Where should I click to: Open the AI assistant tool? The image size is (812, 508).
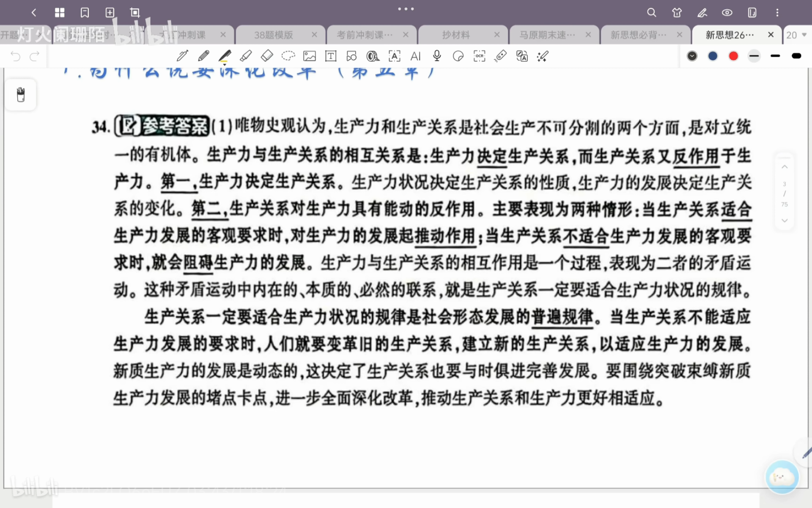(x=416, y=56)
